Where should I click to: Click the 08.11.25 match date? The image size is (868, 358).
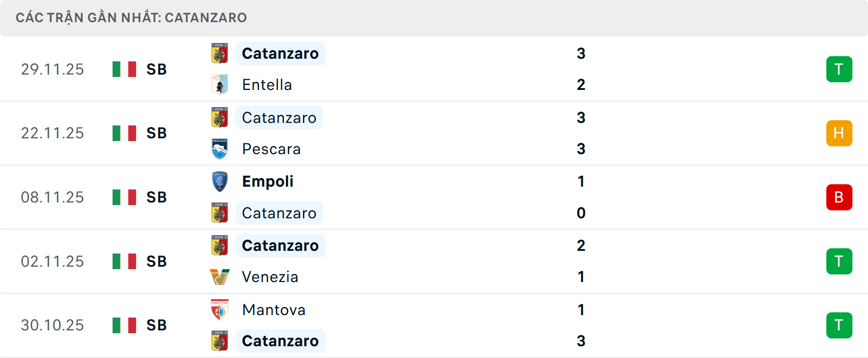click(52, 197)
